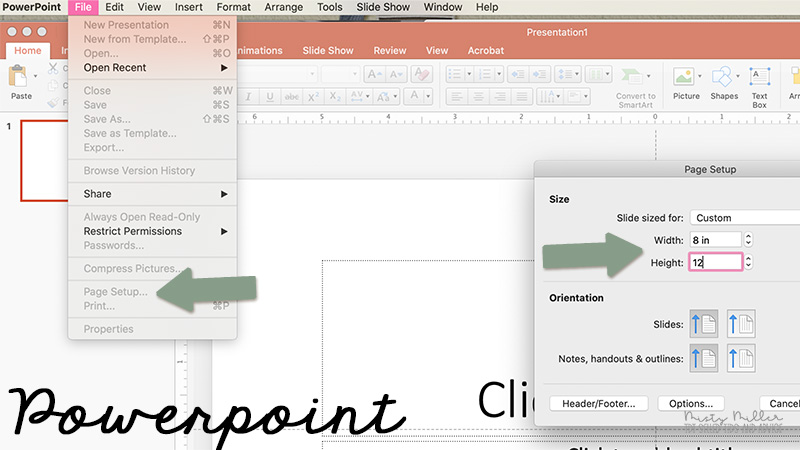Screen dimensions: 800x450
Task: Open the Help menu in the menu bar
Action: pos(487,7)
